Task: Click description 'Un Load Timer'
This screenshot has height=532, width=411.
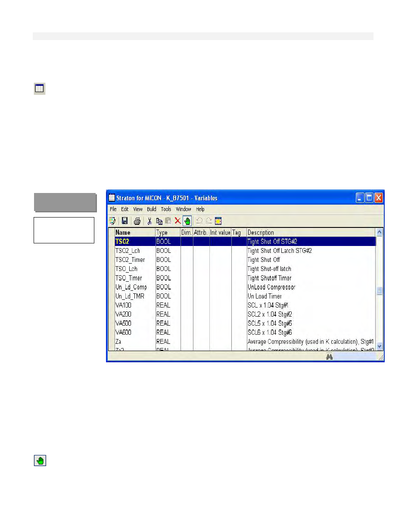Action: pos(265,296)
